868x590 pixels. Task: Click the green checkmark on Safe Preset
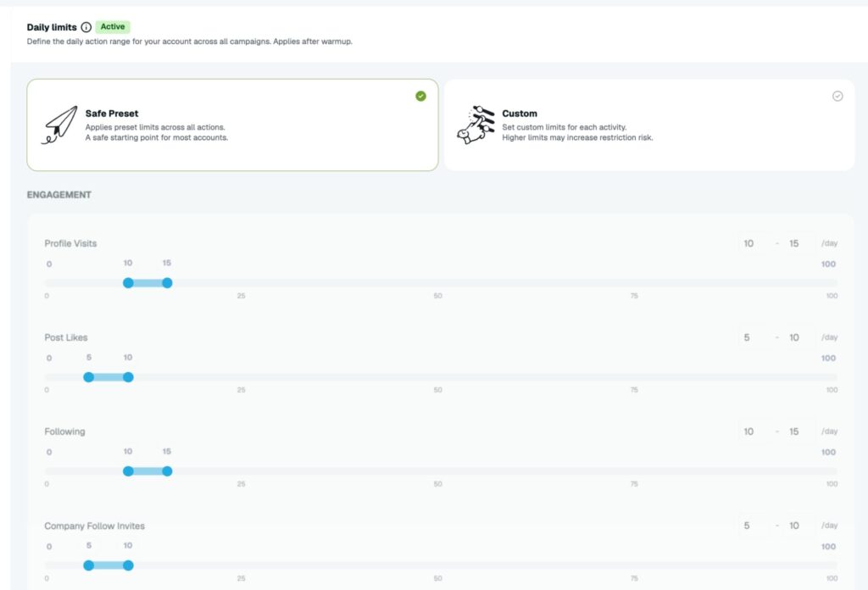tap(420, 97)
